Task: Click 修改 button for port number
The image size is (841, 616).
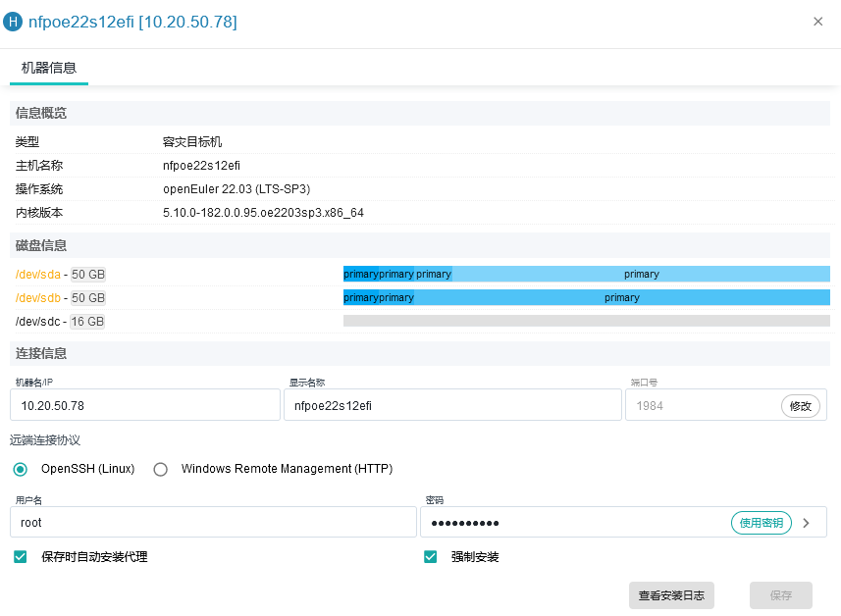Action: (800, 405)
